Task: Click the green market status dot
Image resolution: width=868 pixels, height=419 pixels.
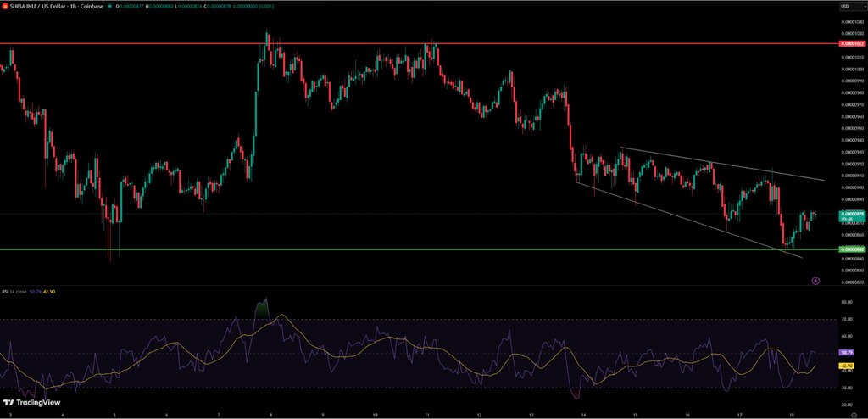Action: tap(110, 7)
